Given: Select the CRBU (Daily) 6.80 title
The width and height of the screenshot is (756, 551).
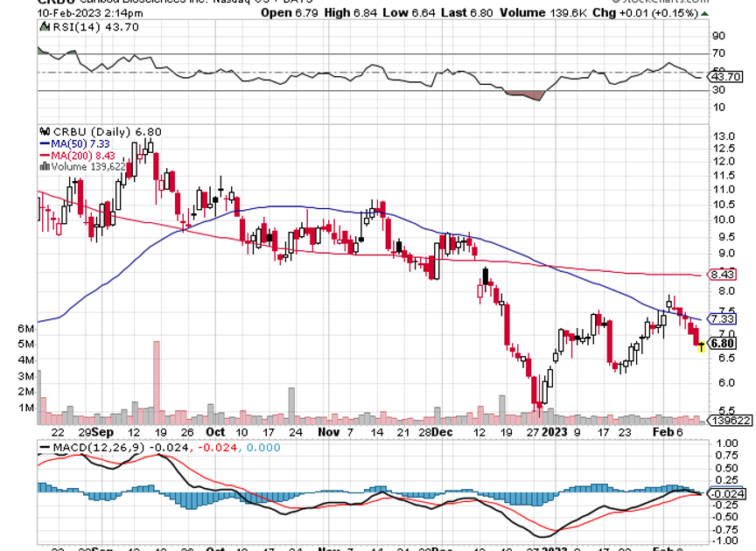Looking at the screenshot, I should pyautogui.click(x=108, y=131).
